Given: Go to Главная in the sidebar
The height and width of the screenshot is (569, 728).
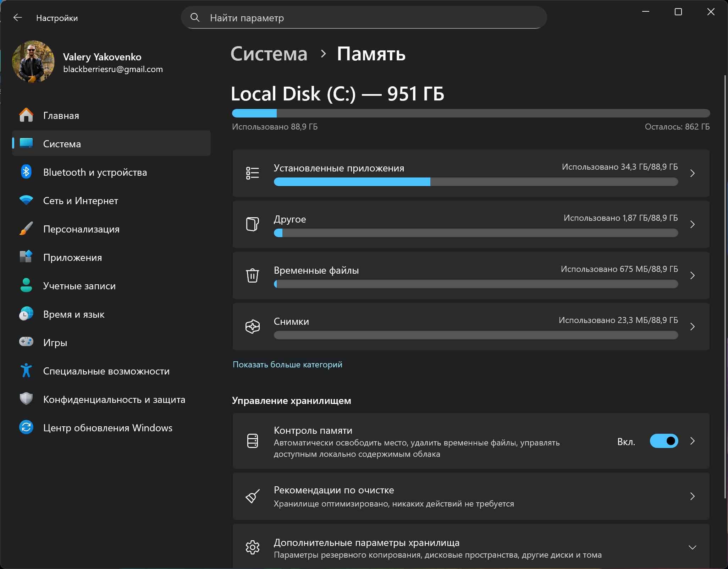Looking at the screenshot, I should 61,115.
